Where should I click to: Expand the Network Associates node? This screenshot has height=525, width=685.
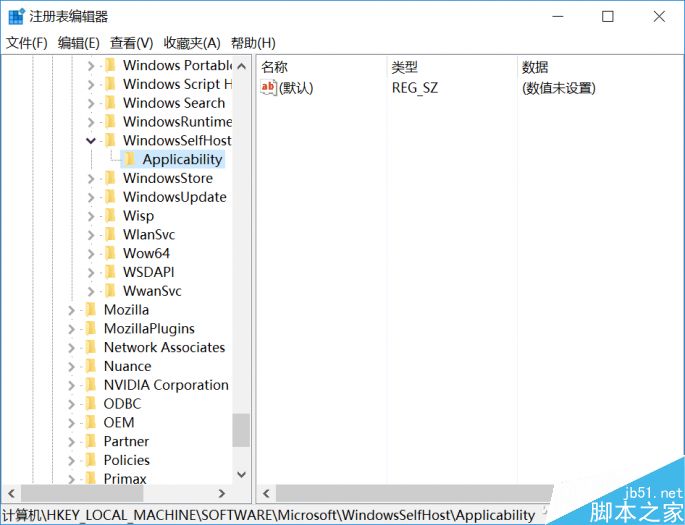pyautogui.click(x=72, y=348)
